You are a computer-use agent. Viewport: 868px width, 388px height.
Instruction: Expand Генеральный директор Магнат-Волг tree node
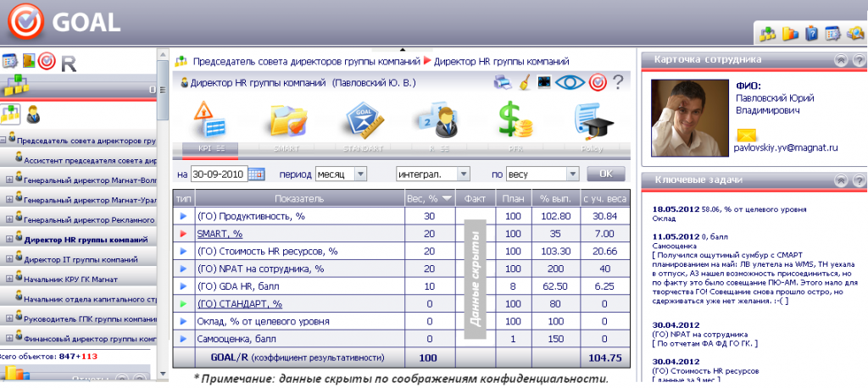8,180
